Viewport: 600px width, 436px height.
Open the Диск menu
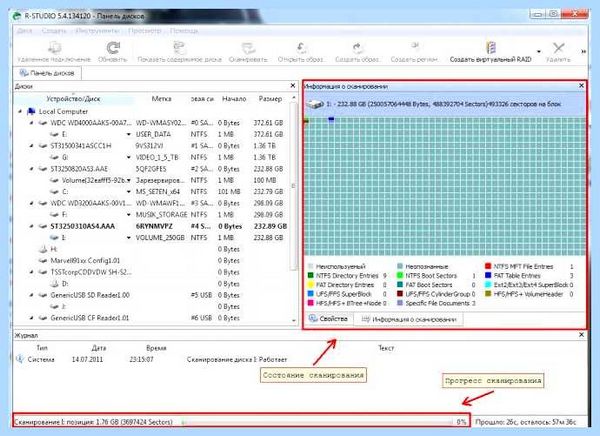coord(24,31)
